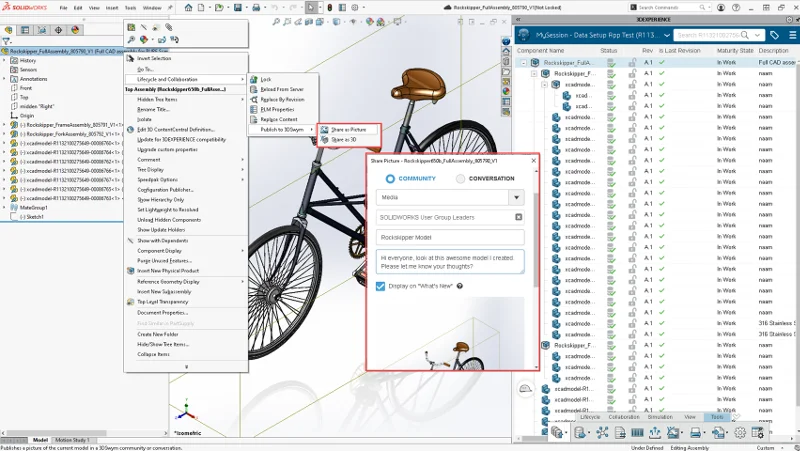Image resolution: width=800 pixels, height=451 pixels.
Task: Uncheck Display on "What's New" checkbox
Action: (381, 286)
